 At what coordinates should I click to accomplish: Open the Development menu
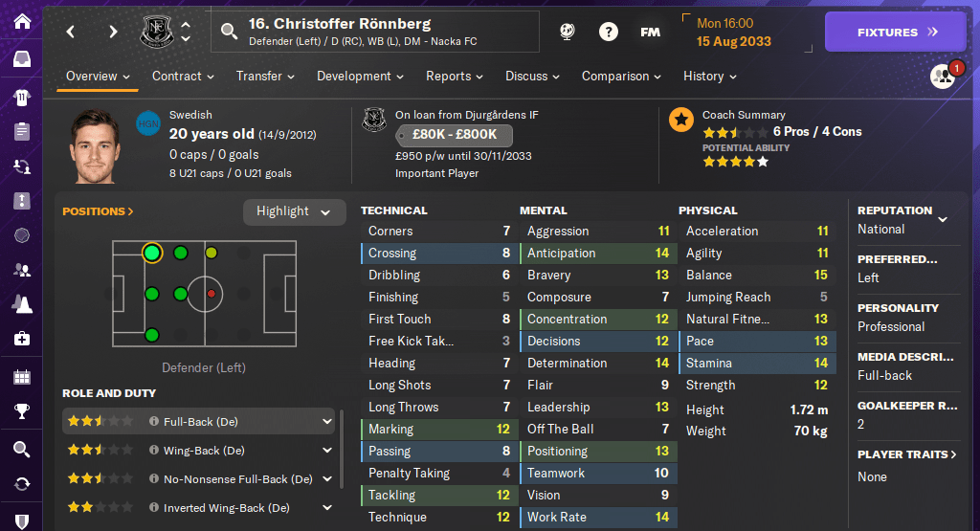click(361, 77)
